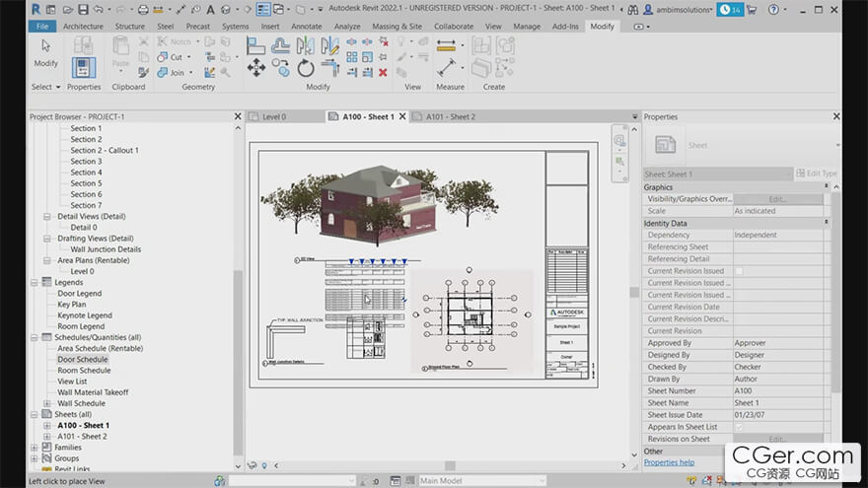Click the Properties help link

point(669,462)
